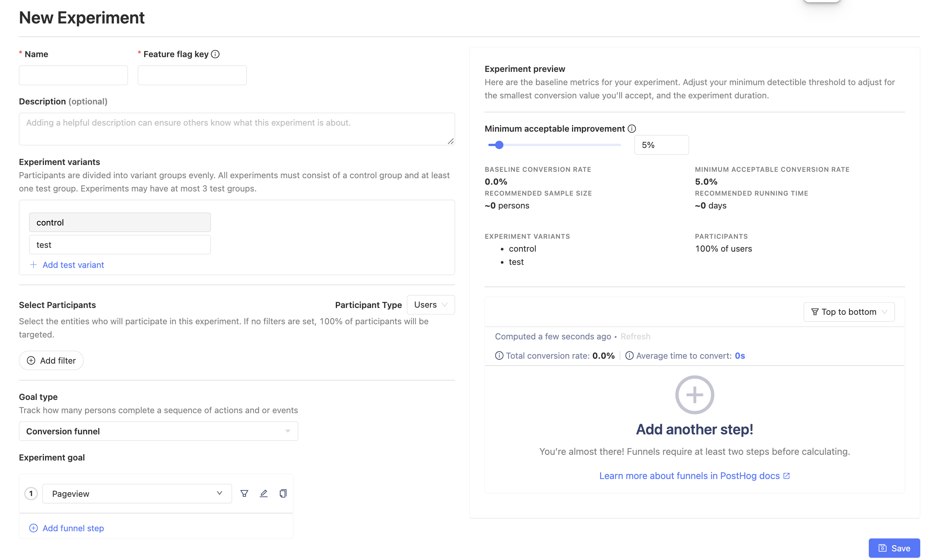Open the Participant Type Users dropdown
This screenshot has height=560, width=932.
tap(430, 305)
